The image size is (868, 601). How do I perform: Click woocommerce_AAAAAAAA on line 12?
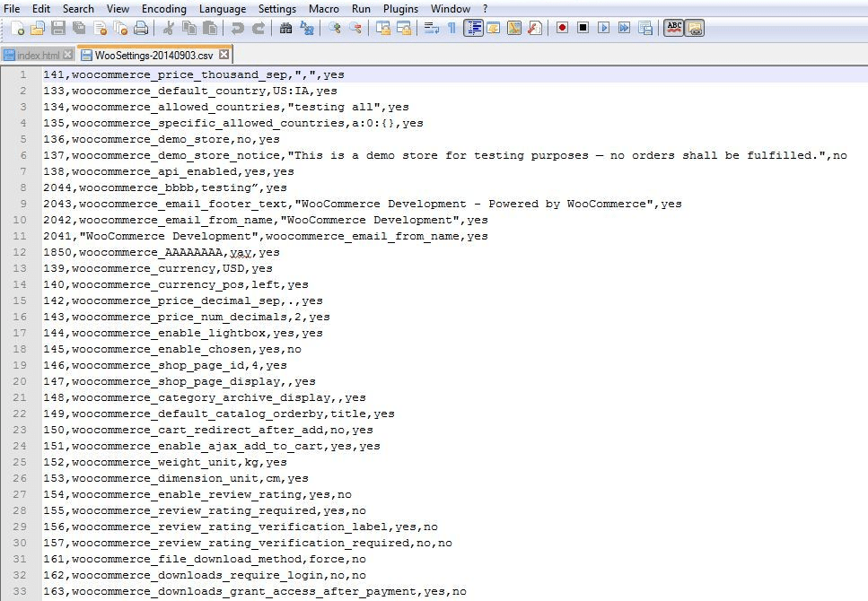coord(151,252)
